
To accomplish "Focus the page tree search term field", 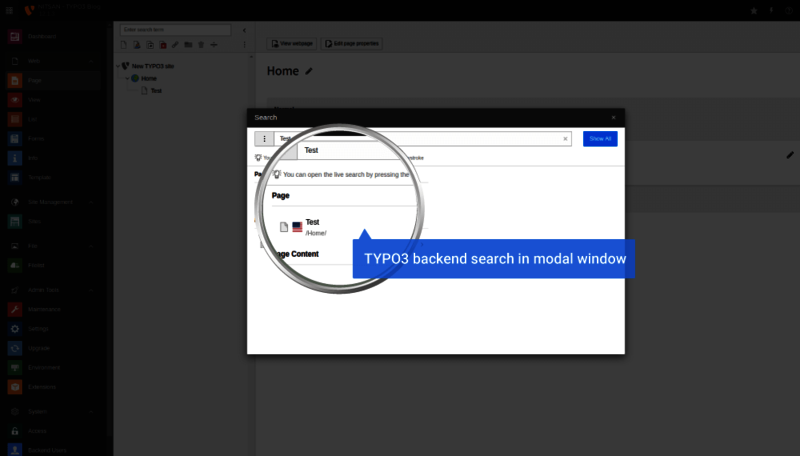I will pos(176,30).
